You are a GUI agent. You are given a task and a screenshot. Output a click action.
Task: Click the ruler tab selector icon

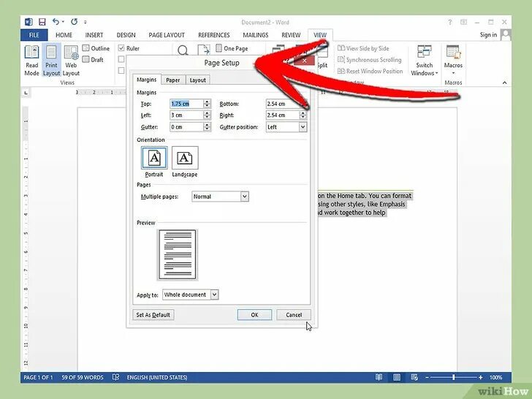[26, 92]
